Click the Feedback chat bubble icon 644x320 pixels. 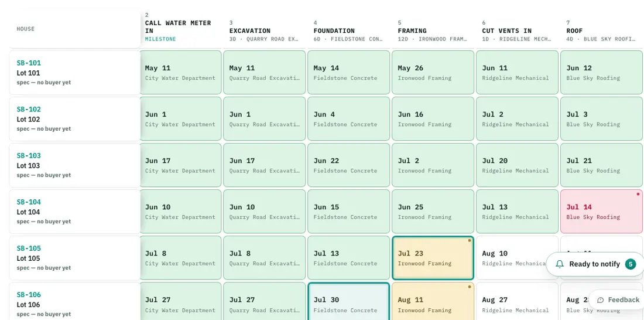click(601, 300)
